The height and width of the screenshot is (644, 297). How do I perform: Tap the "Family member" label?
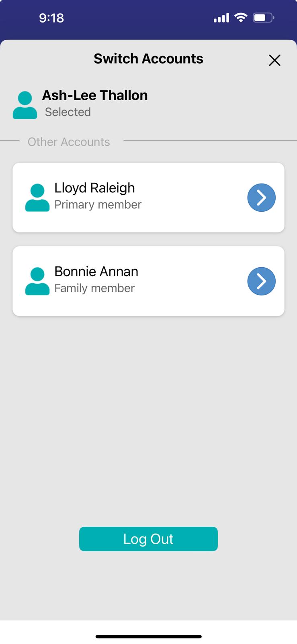point(94,289)
